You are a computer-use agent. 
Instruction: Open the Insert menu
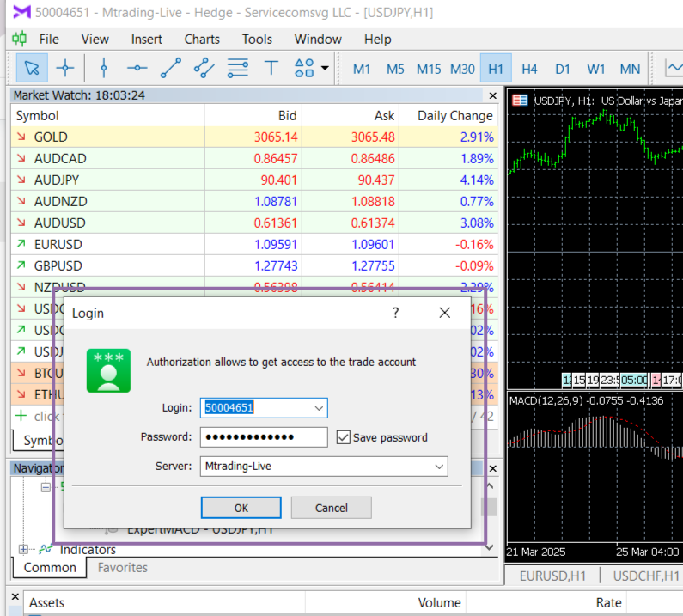[x=146, y=40]
